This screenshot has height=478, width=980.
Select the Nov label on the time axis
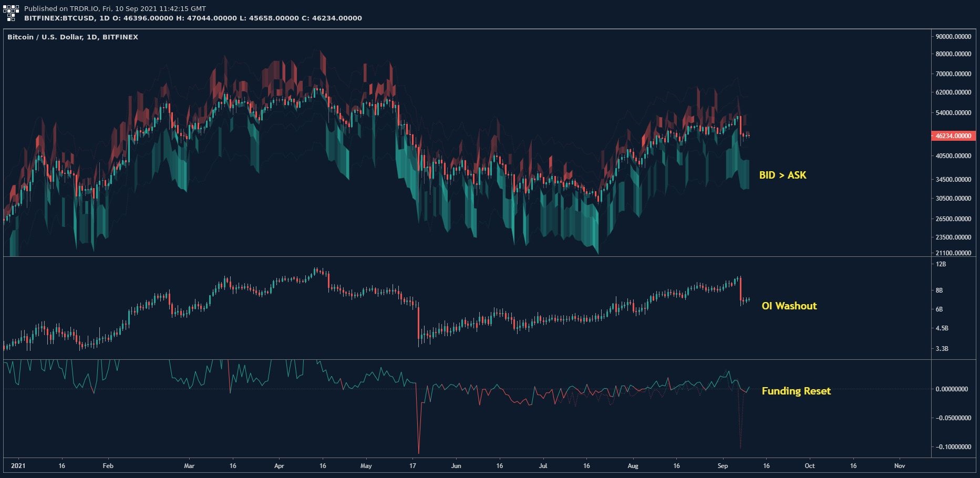900,465
